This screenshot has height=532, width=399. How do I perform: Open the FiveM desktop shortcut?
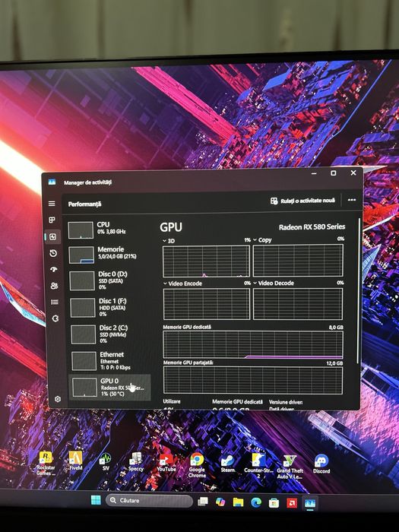(76, 461)
